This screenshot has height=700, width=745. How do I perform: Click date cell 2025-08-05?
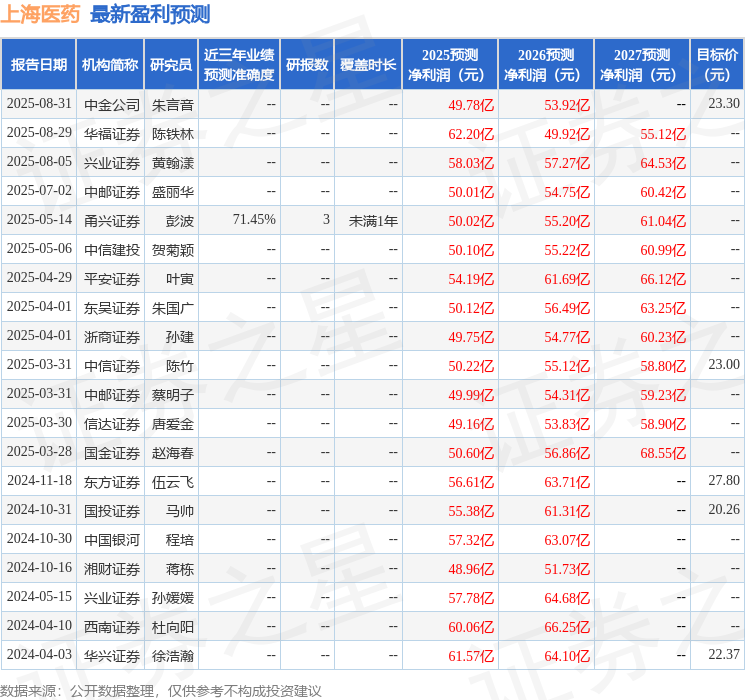tap(39, 162)
